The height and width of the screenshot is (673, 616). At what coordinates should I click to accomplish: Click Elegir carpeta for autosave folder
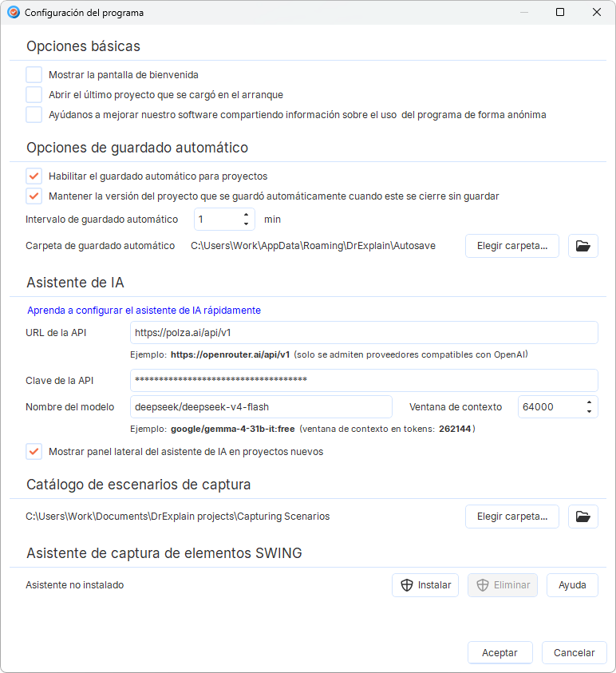512,246
